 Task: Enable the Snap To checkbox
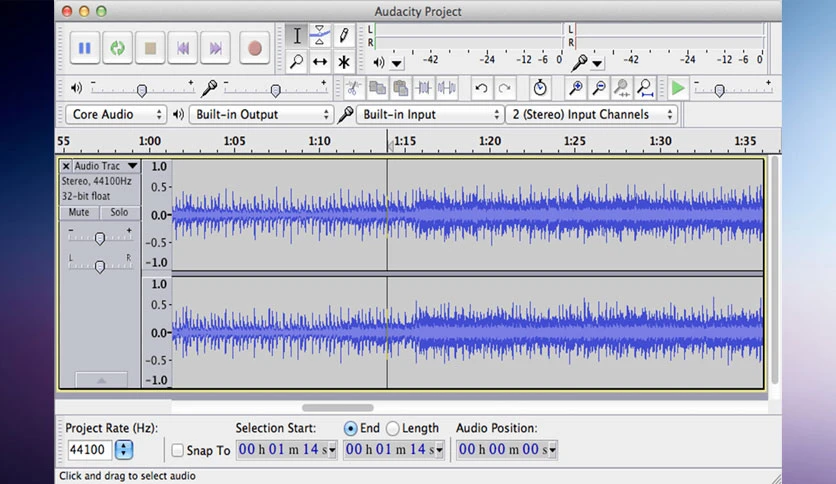point(177,450)
